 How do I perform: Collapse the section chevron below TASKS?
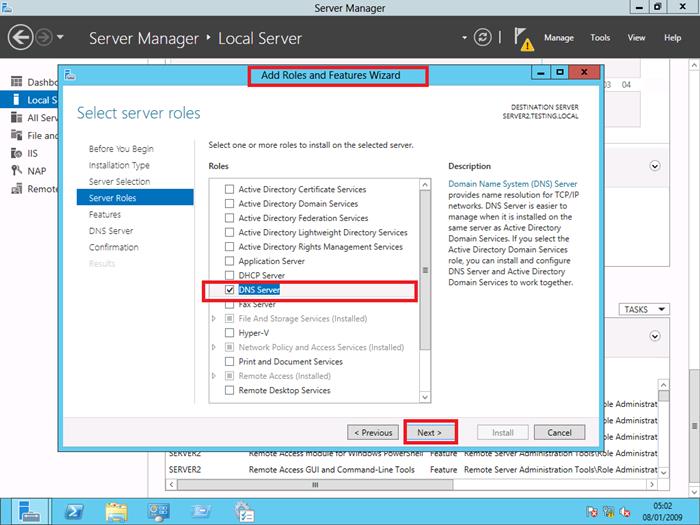click(x=654, y=336)
